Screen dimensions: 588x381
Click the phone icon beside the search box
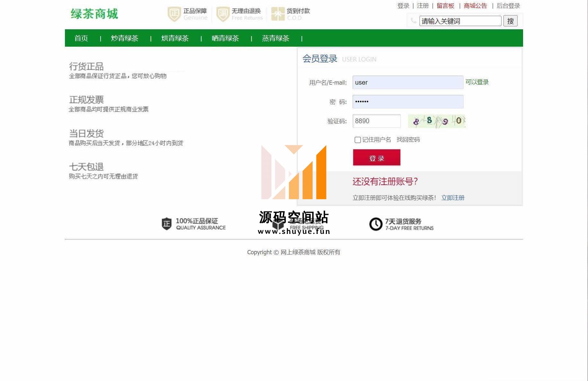coord(413,21)
